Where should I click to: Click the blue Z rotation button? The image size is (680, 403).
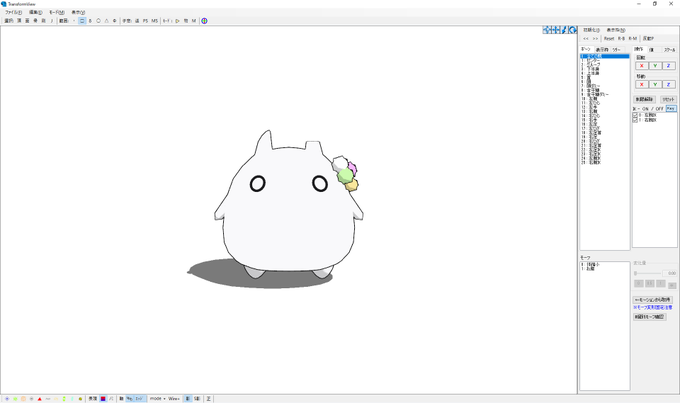(668, 66)
